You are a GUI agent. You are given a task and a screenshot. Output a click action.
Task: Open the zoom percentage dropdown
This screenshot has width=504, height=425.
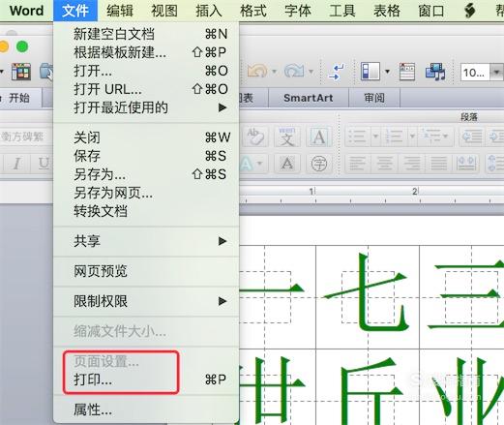497,72
